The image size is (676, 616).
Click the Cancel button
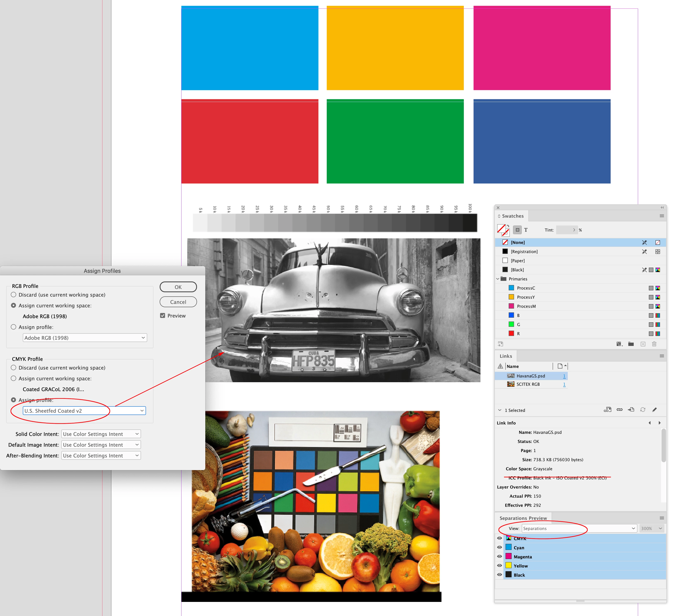pyautogui.click(x=178, y=302)
